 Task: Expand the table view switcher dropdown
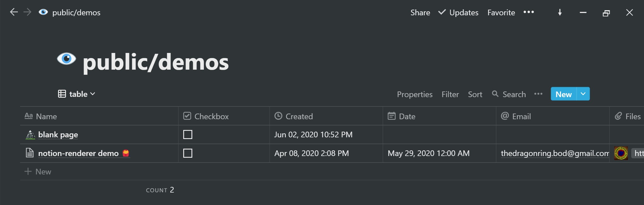click(77, 94)
